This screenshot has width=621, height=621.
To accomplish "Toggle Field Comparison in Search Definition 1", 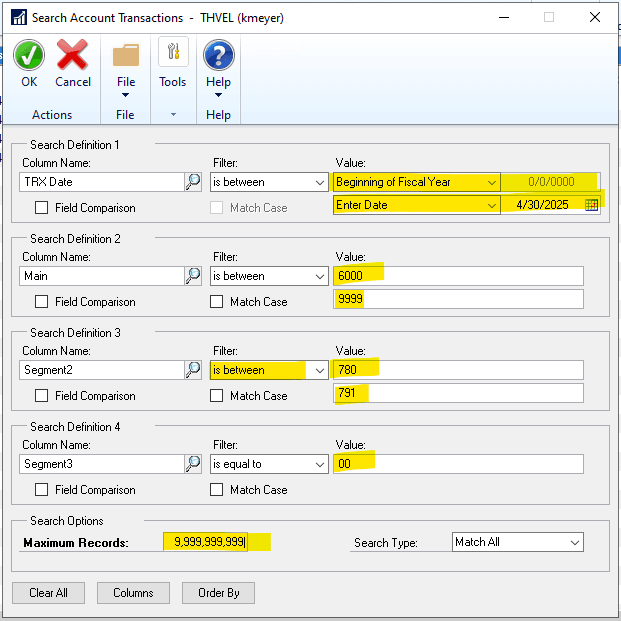I will point(42,208).
